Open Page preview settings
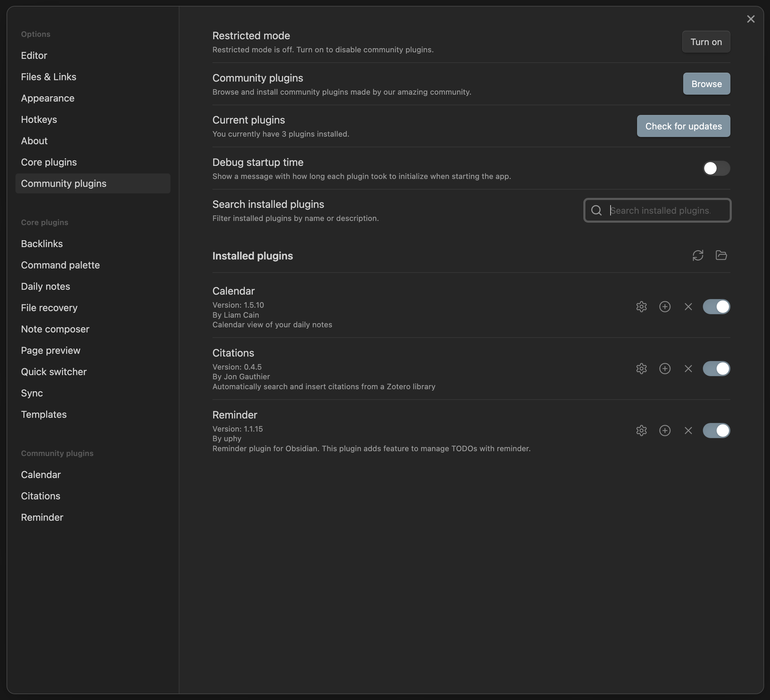This screenshot has width=770, height=700. click(93, 350)
